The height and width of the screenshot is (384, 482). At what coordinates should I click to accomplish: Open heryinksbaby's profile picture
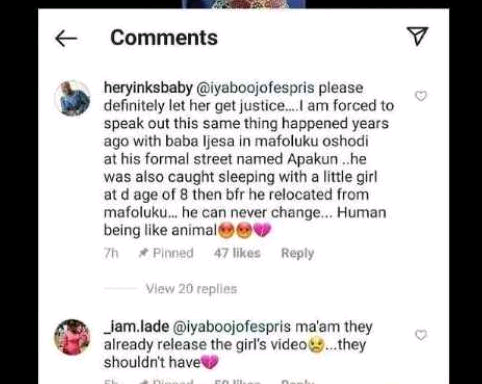pos(72,98)
